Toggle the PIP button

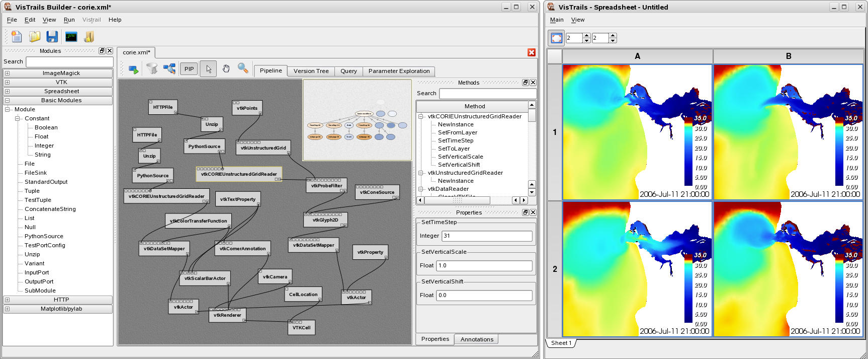pyautogui.click(x=189, y=69)
